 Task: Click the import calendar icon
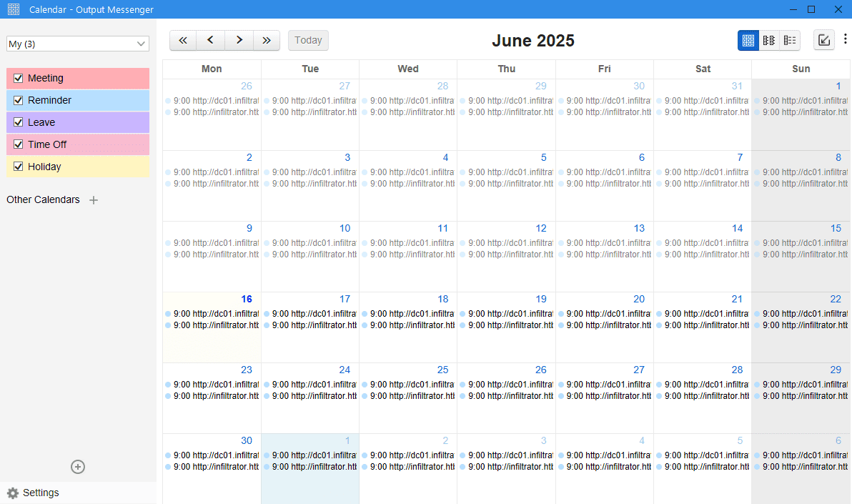824,41
